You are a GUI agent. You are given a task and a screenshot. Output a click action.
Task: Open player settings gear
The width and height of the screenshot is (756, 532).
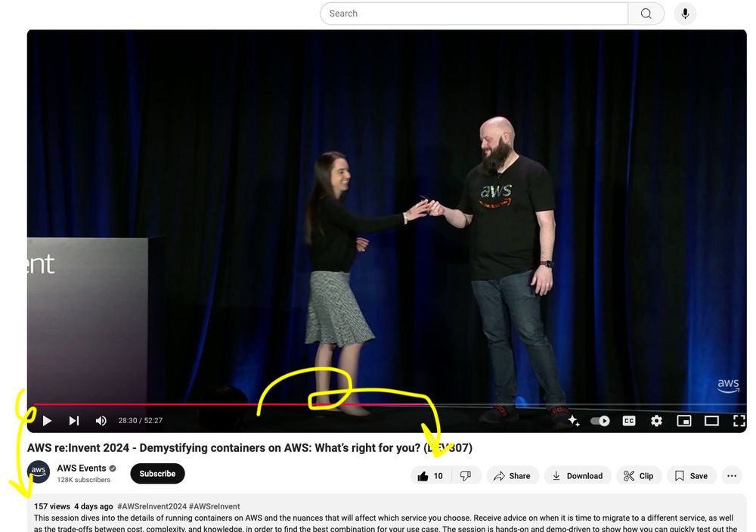pyautogui.click(x=656, y=421)
